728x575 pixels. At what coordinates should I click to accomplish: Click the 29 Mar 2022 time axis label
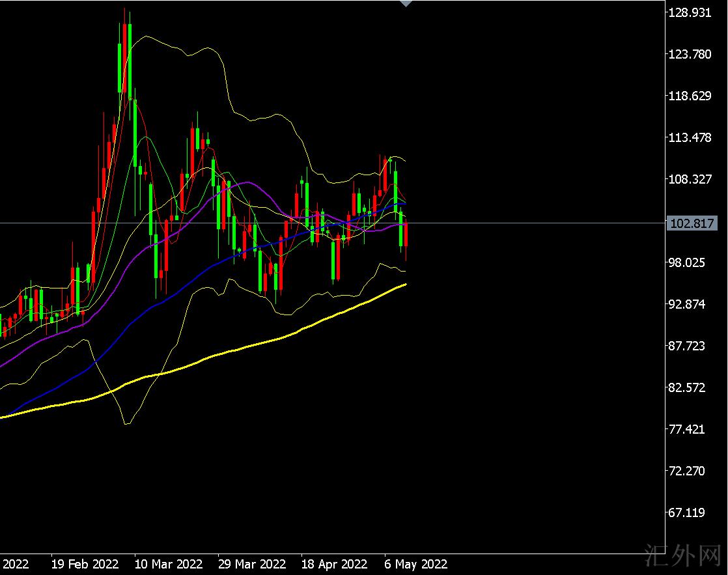click(x=252, y=563)
